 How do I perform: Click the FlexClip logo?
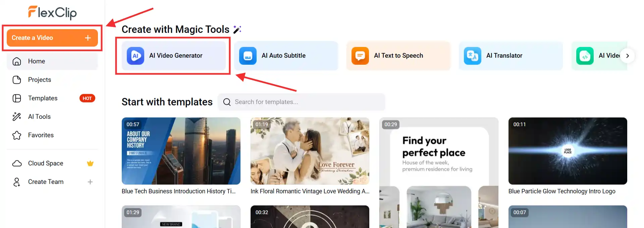[52, 13]
